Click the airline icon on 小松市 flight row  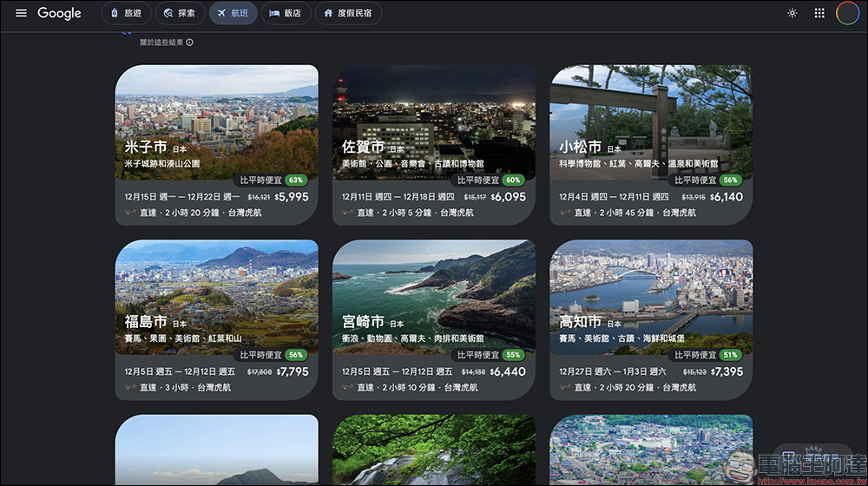click(565, 213)
